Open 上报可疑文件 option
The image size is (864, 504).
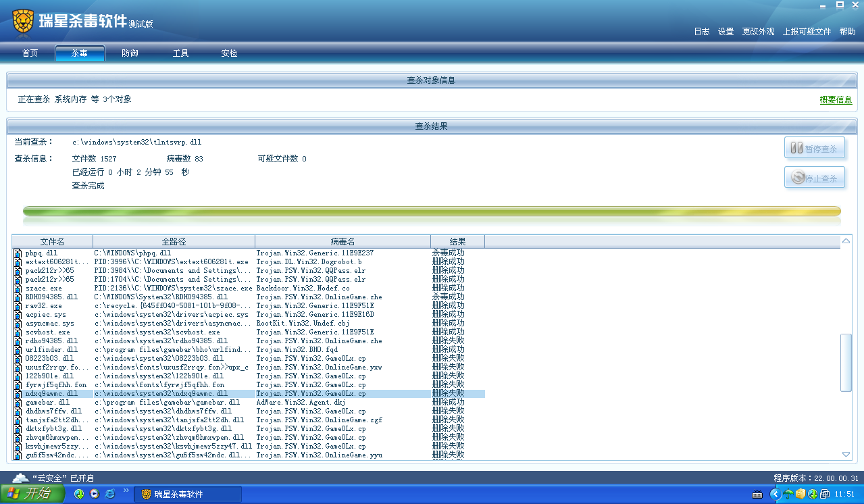coord(807,32)
